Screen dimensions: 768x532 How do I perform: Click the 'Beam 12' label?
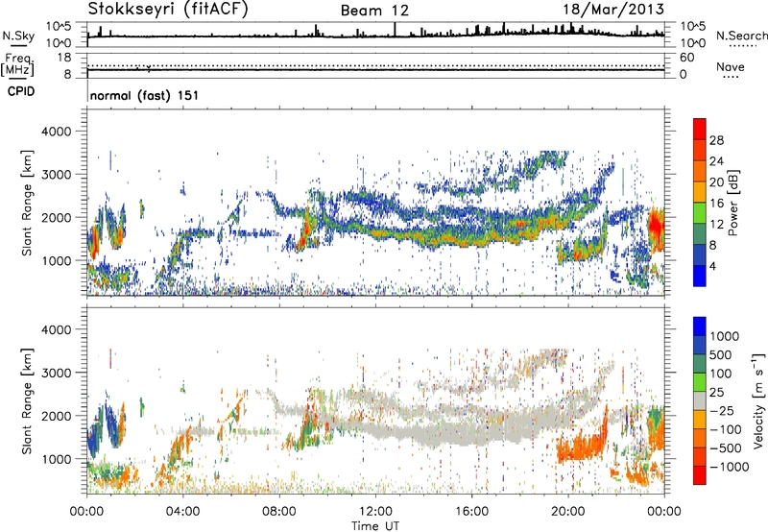point(374,11)
